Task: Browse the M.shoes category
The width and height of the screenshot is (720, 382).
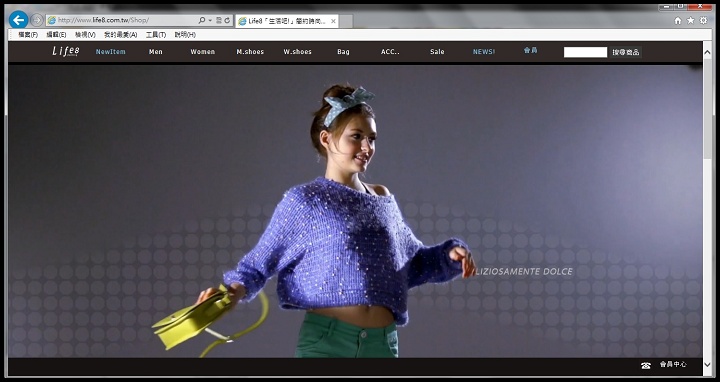Action: pos(250,52)
